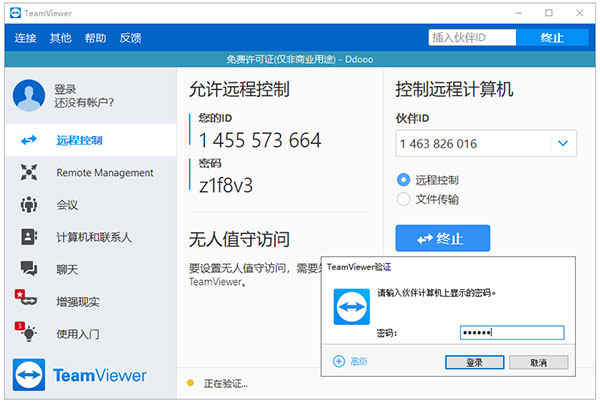This screenshot has height=403, width=600.
Task: Click the 高级 link in dialog
Action: [359, 361]
